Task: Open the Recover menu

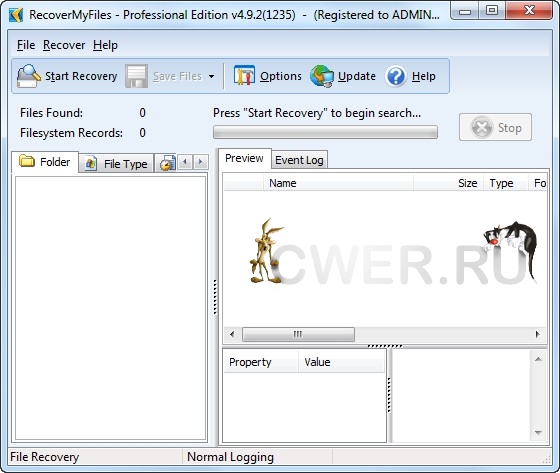Action: click(x=64, y=45)
